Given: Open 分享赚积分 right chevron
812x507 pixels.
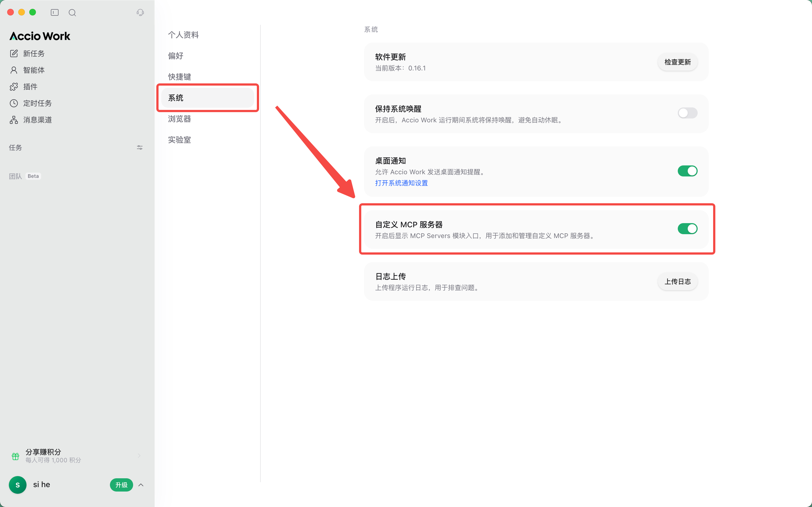Looking at the screenshot, I should point(139,456).
